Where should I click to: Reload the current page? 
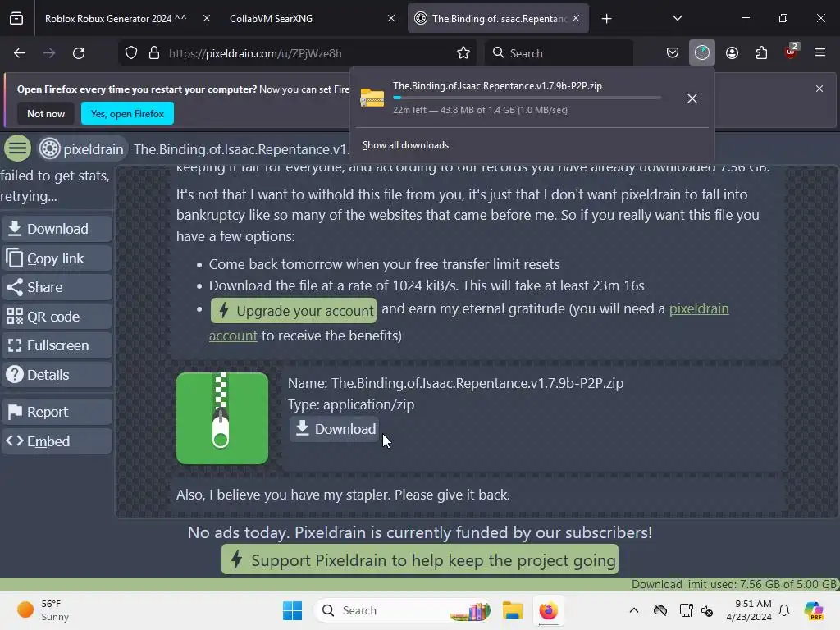[79, 53]
